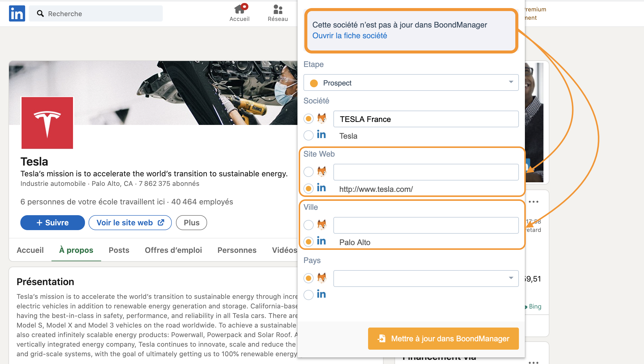Select LinkedIn radio for Société Tesla
The image size is (644, 364).
pyautogui.click(x=309, y=135)
